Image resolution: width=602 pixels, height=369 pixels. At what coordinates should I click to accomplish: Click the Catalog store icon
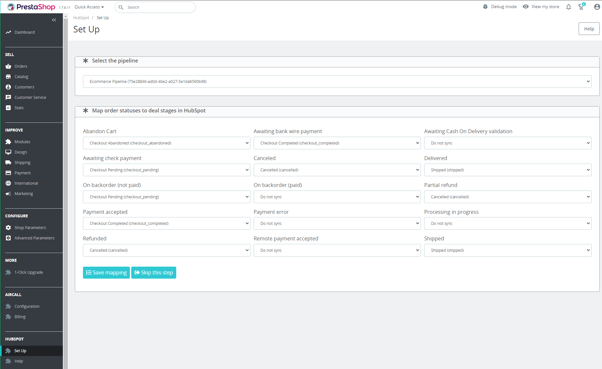8,77
